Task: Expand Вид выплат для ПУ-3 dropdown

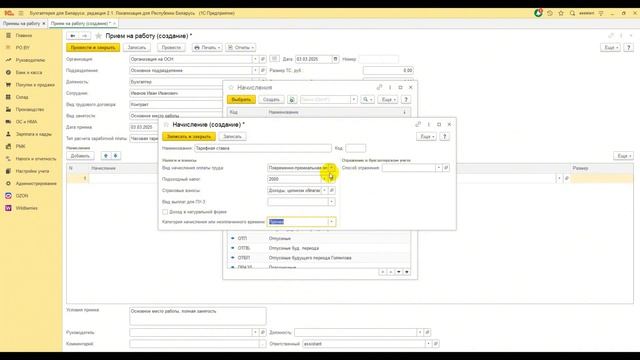Action: (331, 202)
